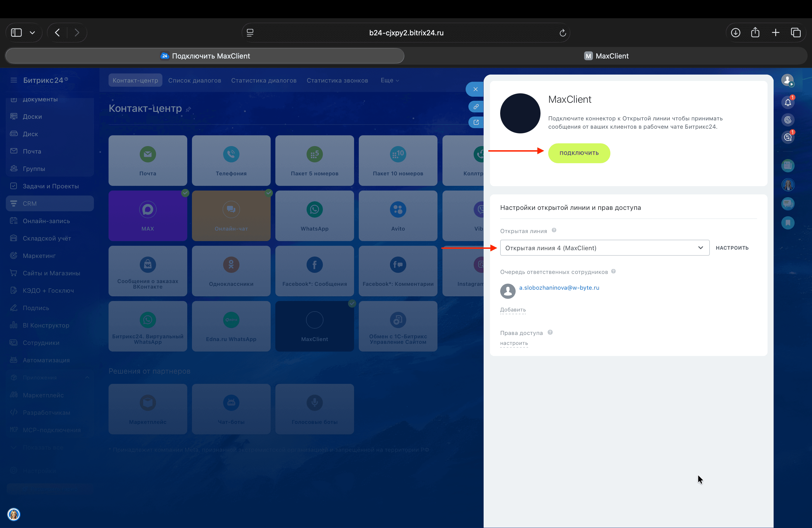The width and height of the screenshot is (812, 528).
Task: Open Битрикс24. Виртуальный WhatsApp tile
Action: pyautogui.click(x=148, y=326)
